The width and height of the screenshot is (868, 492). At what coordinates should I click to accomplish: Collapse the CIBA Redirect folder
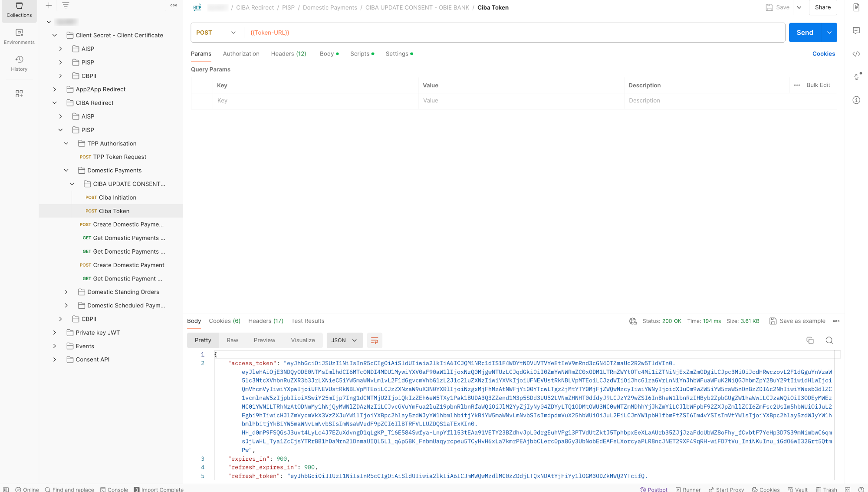55,103
